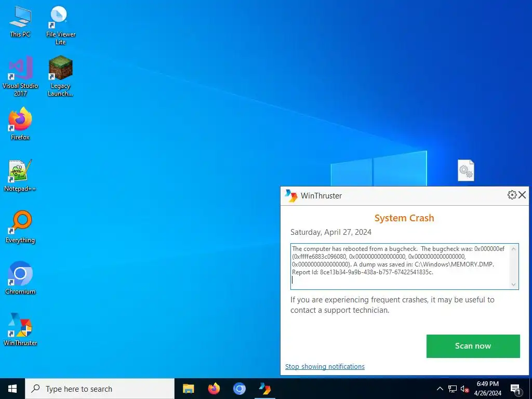Open Visual Studio 2017 shortcut
This screenshot has width=532, height=399.
tap(20, 76)
